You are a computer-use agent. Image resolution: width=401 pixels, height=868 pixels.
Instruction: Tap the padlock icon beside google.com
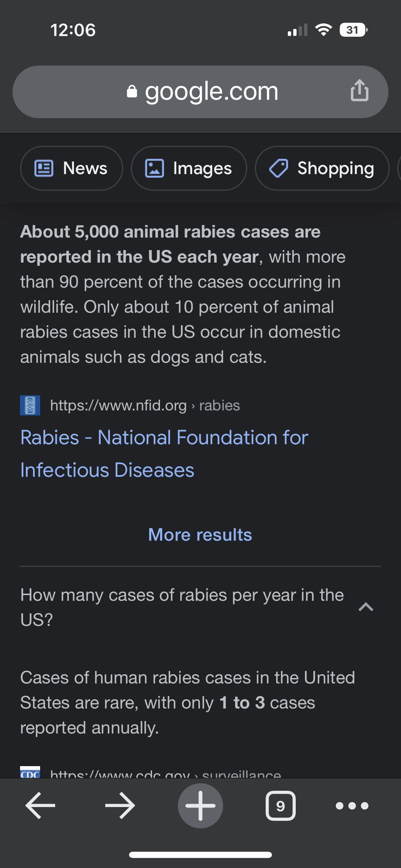click(132, 91)
